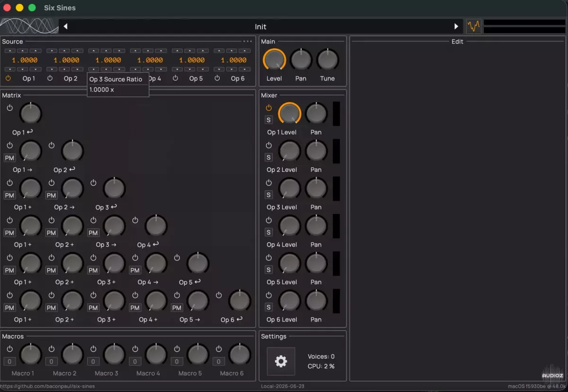Click the Op 6 feedback knob in Matrix
The width and height of the screenshot is (568, 392).
240,301
